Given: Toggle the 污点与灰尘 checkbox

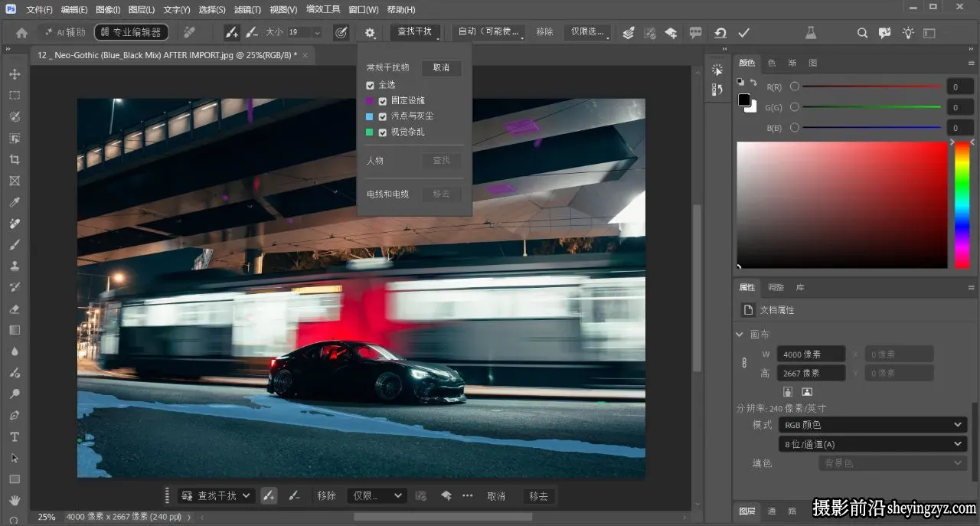Looking at the screenshot, I should tap(383, 116).
